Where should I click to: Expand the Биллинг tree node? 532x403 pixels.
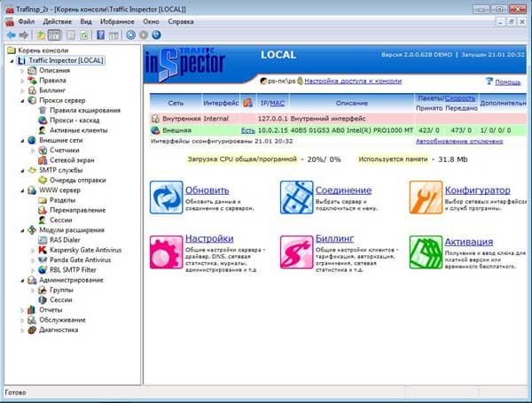pyautogui.click(x=22, y=91)
